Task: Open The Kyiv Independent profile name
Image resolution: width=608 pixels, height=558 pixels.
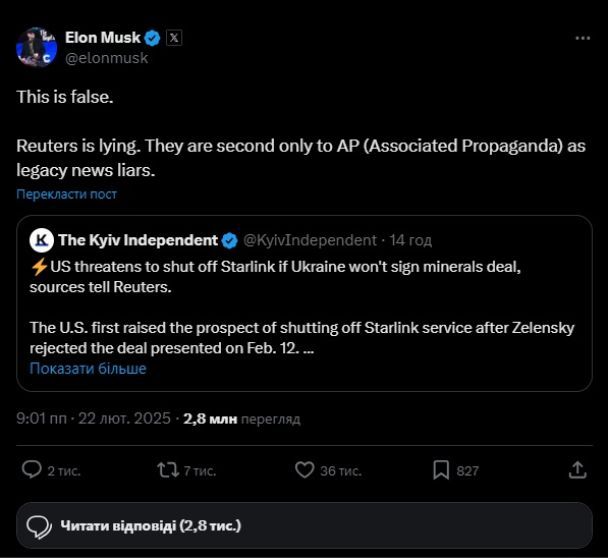Action: tap(138, 240)
